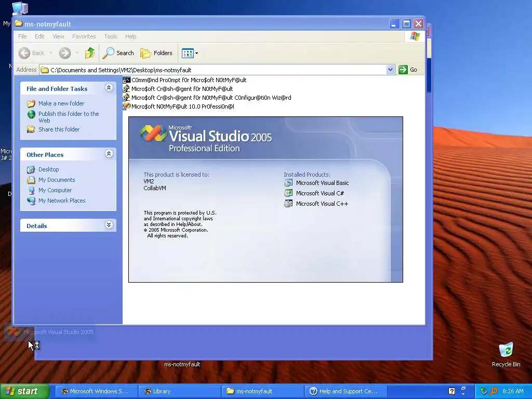Screen dimensions: 532x399
Task: Open Search in the toolbar
Action: 118,53
